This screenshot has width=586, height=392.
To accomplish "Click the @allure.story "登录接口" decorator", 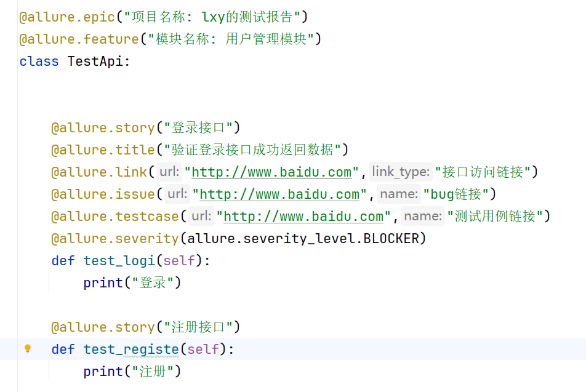I will pos(146,128).
